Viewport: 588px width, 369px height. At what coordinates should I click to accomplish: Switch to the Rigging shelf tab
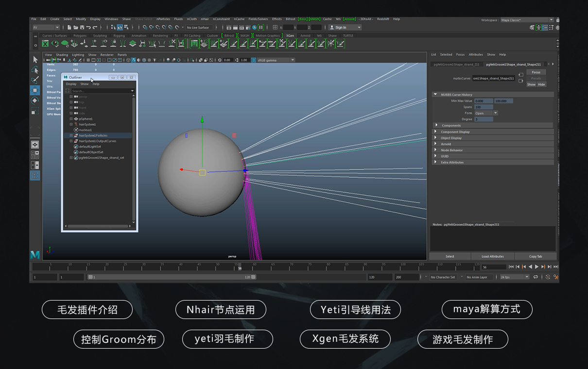(x=119, y=35)
